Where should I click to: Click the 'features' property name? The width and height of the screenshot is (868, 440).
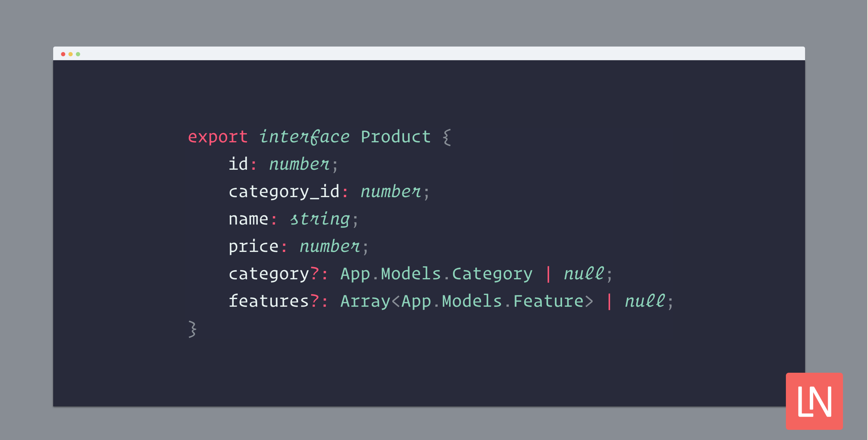coord(269,301)
